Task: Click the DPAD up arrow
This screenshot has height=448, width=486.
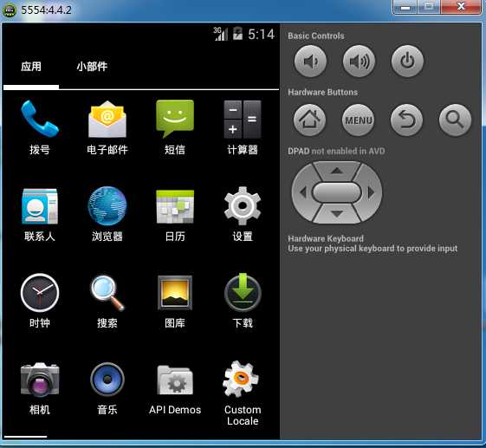Action: [x=337, y=170]
